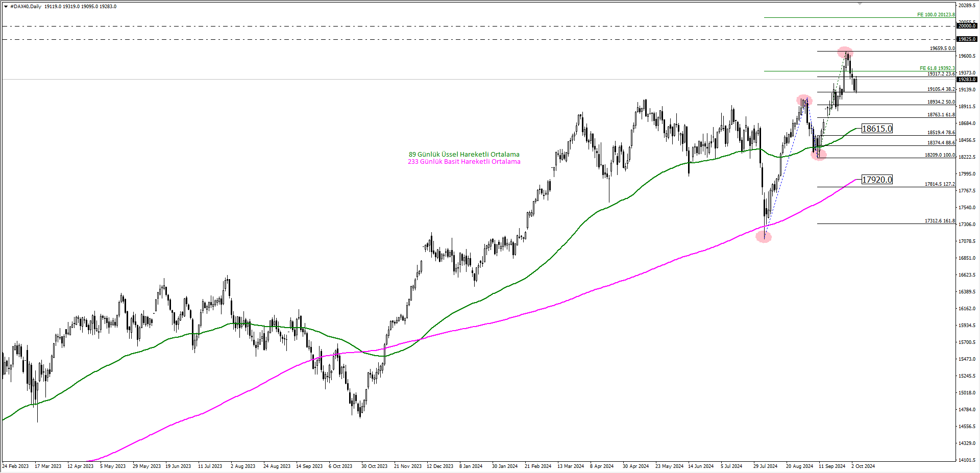Click the 20000.0 horizontal line price tag
Screen dimensions: 980x473
[x=967, y=26]
